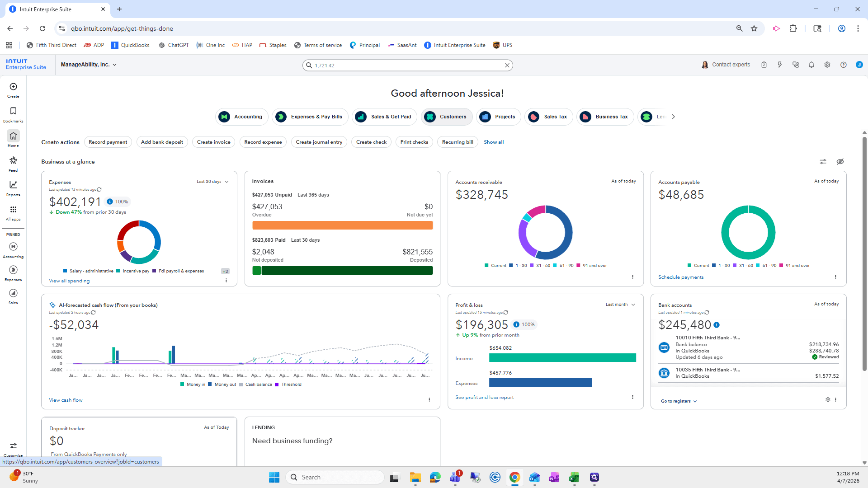Image resolution: width=868 pixels, height=488 pixels.
Task: Expand Go to registers dropdown
Action: coord(679,401)
